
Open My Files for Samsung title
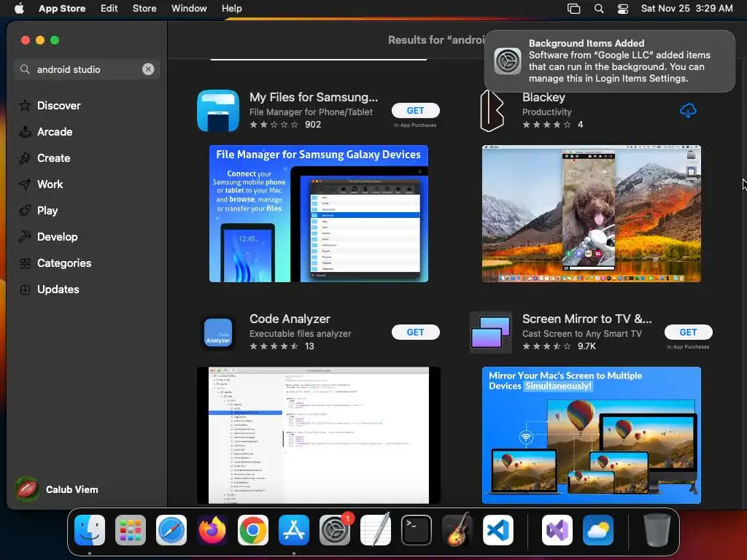[314, 97]
